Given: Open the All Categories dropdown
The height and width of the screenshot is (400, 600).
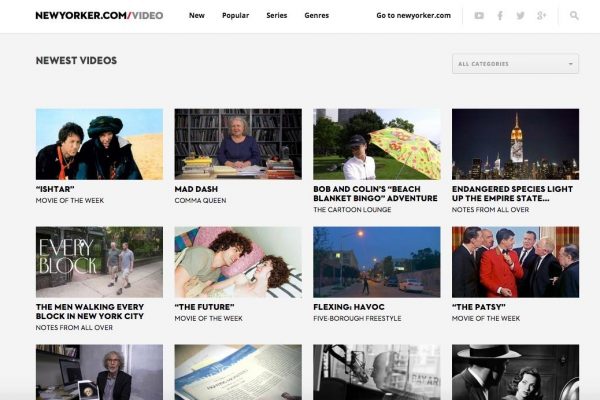Looking at the screenshot, I should (515, 64).
